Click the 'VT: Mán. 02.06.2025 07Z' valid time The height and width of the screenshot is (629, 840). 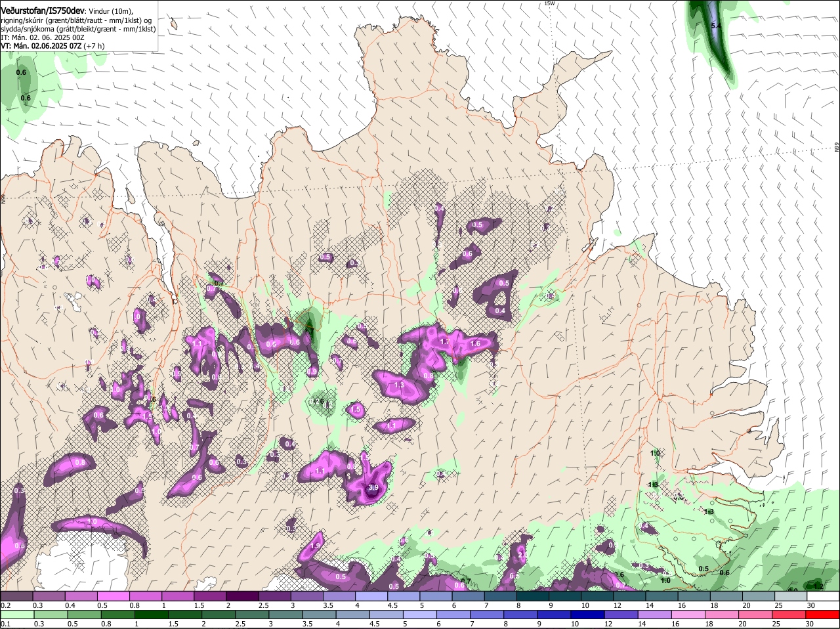click(41, 46)
